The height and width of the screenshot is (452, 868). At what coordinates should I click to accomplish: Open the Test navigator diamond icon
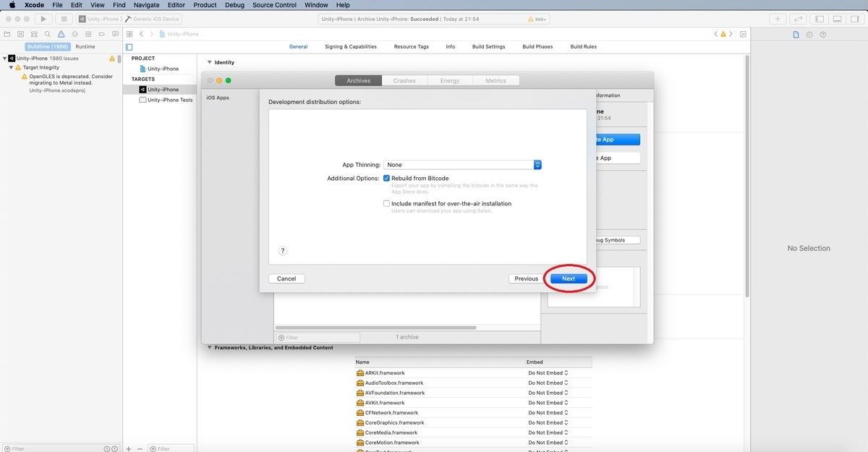pos(75,34)
